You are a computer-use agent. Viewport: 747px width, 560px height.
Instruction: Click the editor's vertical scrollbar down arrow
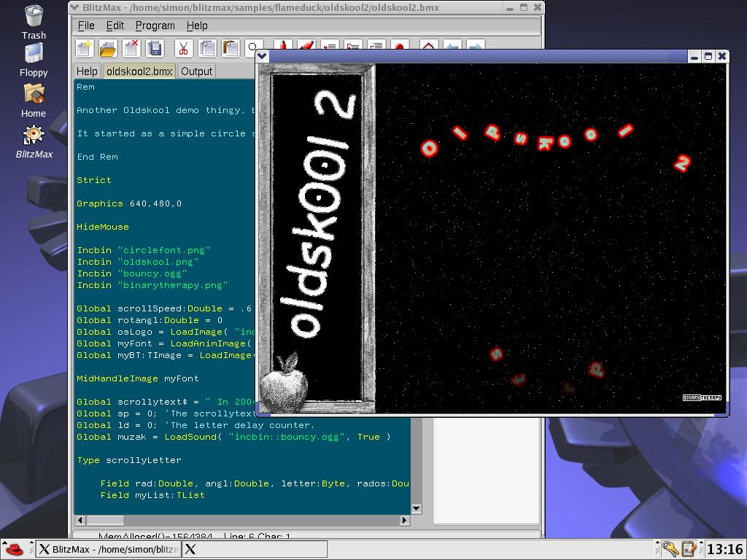pyautogui.click(x=416, y=508)
